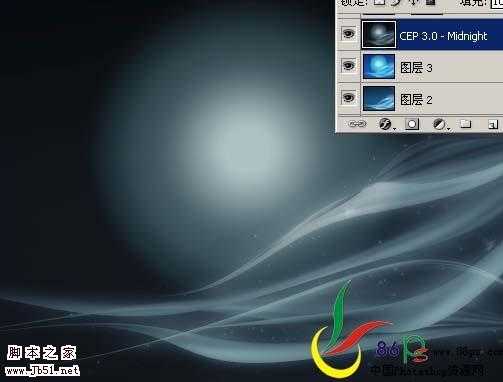
Task: Create a new layer group
Action: coord(466,124)
